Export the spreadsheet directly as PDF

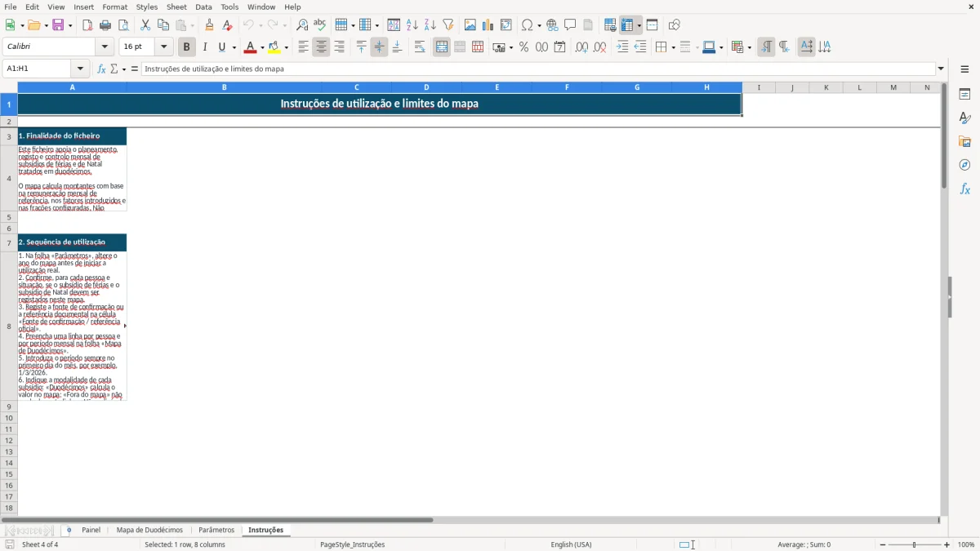click(x=87, y=25)
